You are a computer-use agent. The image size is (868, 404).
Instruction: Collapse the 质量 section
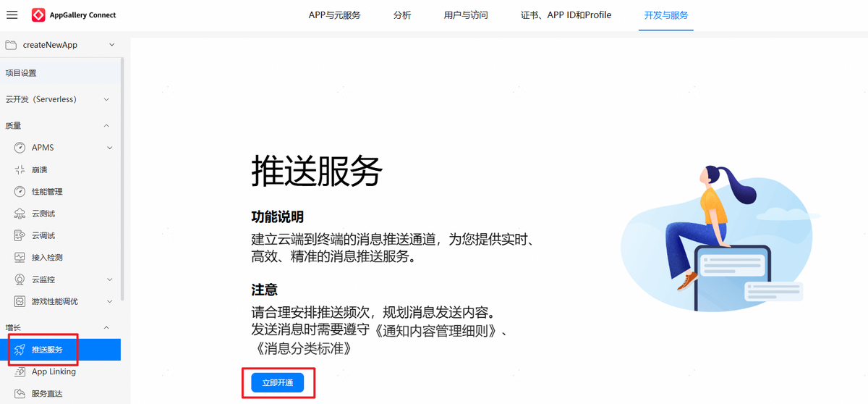106,126
